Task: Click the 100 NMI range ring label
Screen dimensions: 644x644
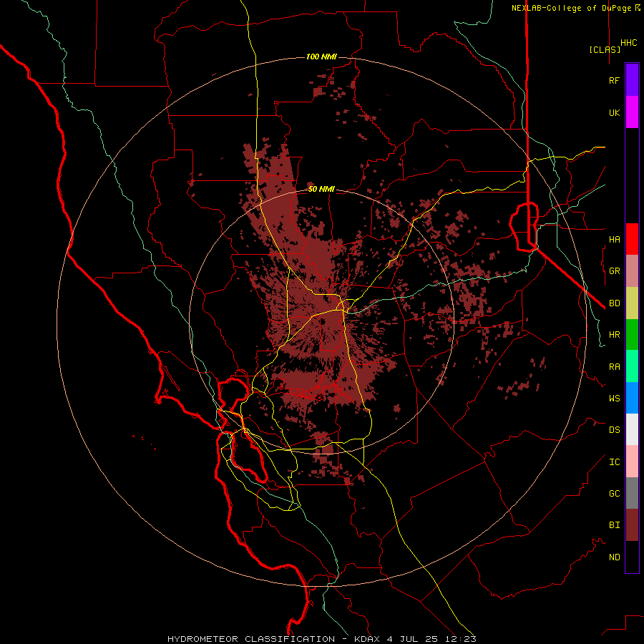Action: (x=321, y=57)
